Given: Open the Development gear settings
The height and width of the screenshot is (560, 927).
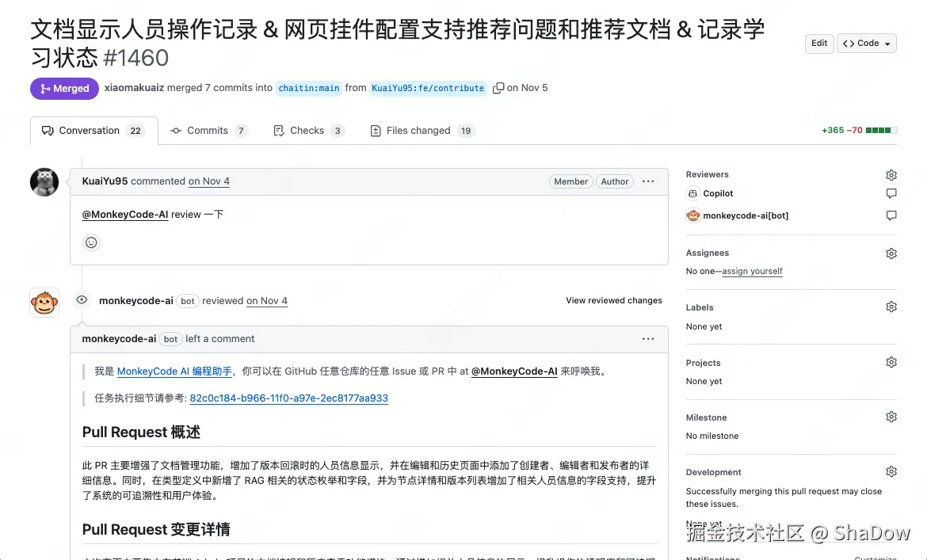Looking at the screenshot, I should pyautogui.click(x=891, y=471).
